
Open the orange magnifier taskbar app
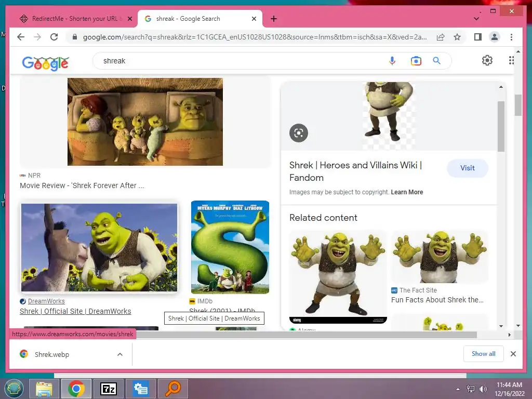point(173,389)
